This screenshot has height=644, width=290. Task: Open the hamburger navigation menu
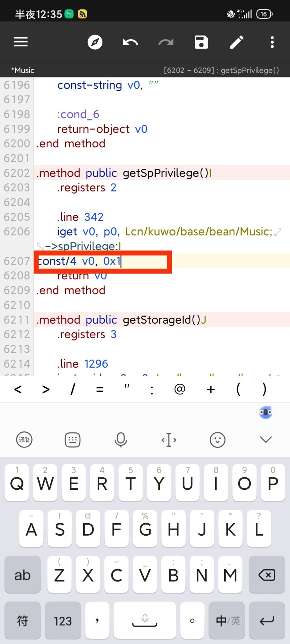coord(20,42)
